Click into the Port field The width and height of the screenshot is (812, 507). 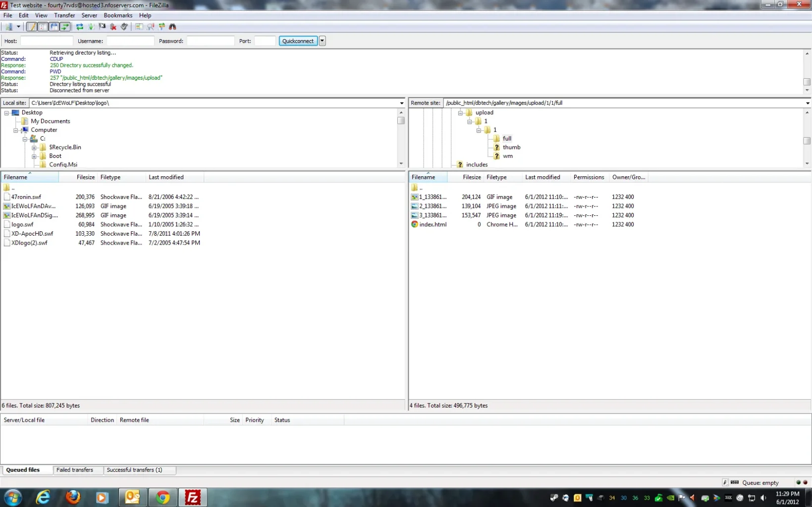tap(265, 41)
